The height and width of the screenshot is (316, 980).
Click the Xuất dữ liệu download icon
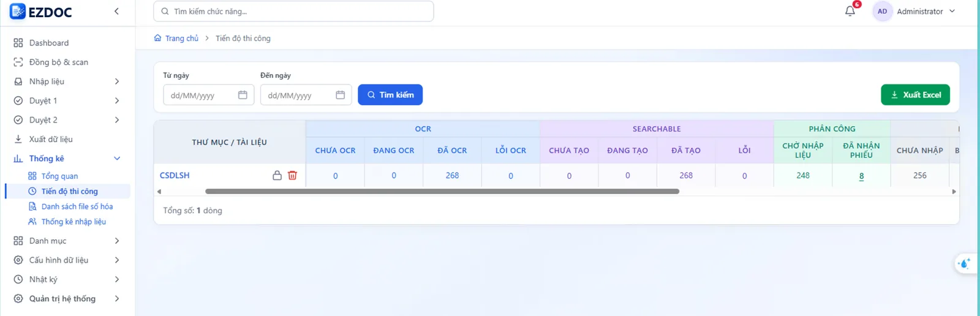(18, 139)
